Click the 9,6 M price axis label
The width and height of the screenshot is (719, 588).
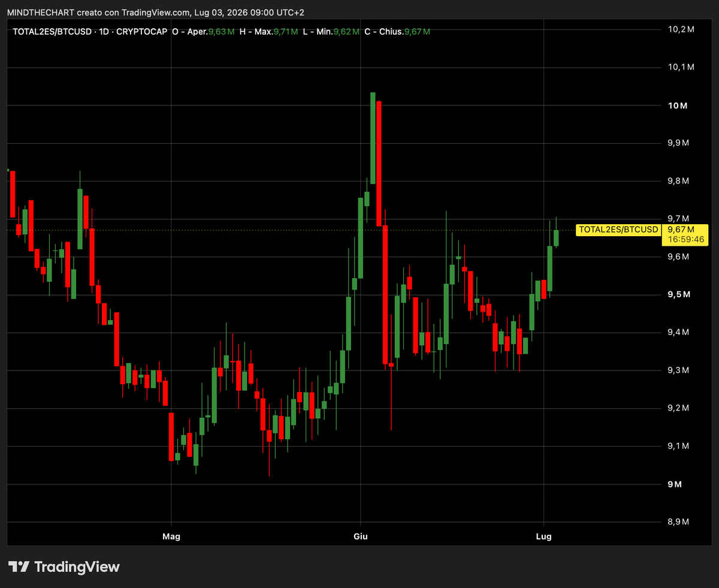[x=678, y=257]
